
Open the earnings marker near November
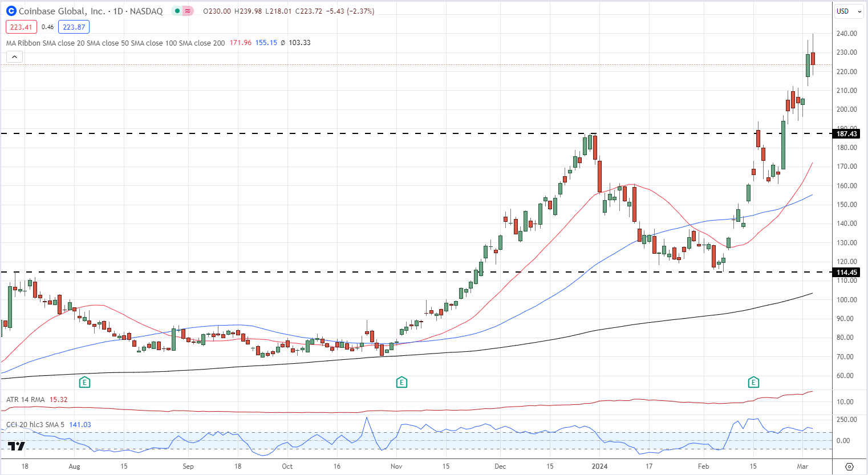[x=401, y=382]
